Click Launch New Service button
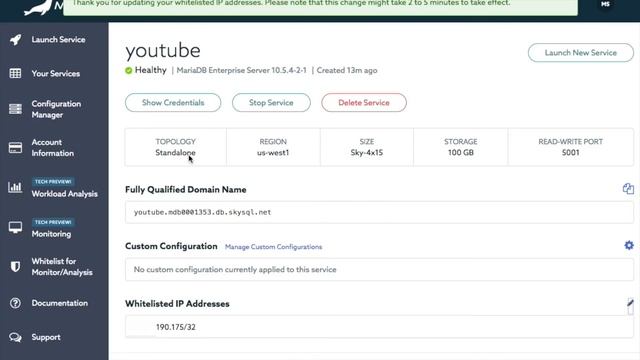Viewport: 640px width, 360px height. [x=580, y=53]
